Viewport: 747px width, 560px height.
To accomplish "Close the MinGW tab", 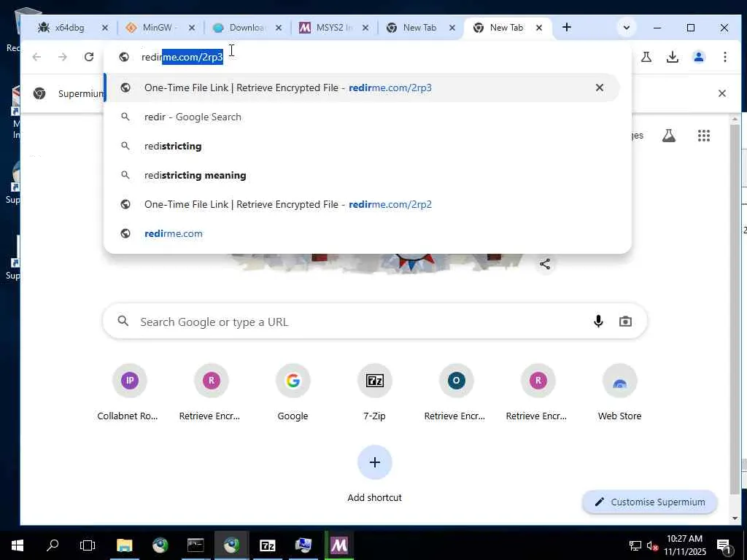I will click(192, 28).
